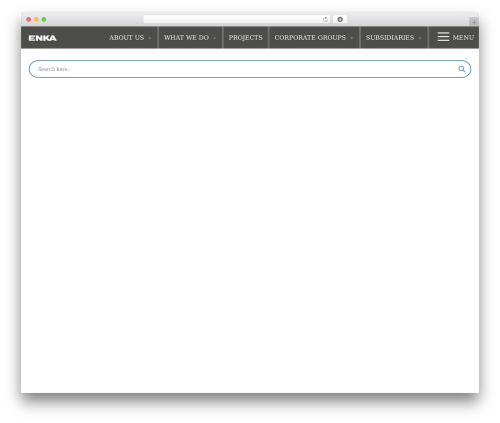Image resolution: width=500 pixels, height=423 pixels.
Task: Open the hamburger Menu icon
Action: (443, 37)
